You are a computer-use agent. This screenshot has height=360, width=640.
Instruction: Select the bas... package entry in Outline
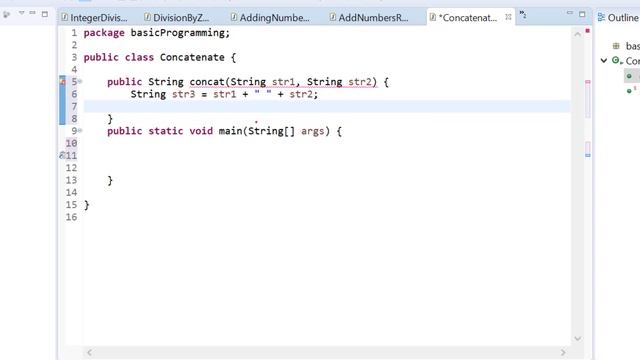coord(633,46)
